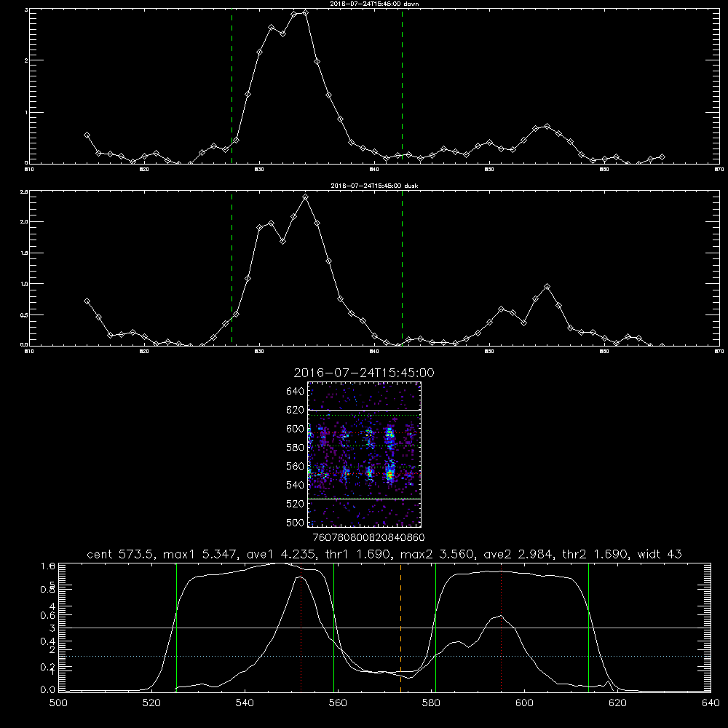Click the heatmap x-axis label string '760780800820840860'
Viewport: 728px width, 728px height.
point(368,537)
